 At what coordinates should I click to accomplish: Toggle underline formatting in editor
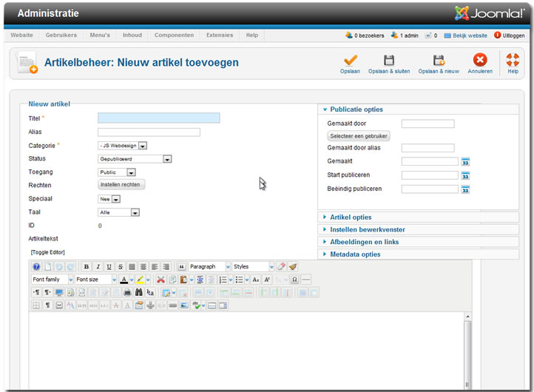109,266
